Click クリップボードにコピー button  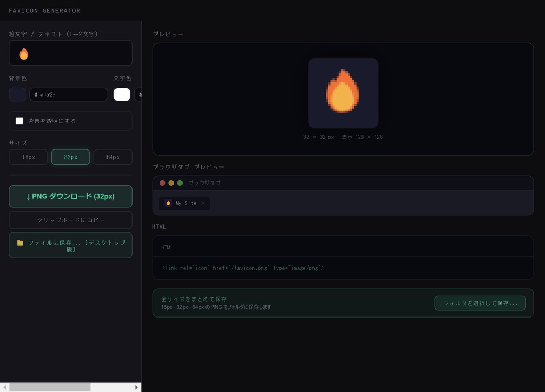point(71,220)
